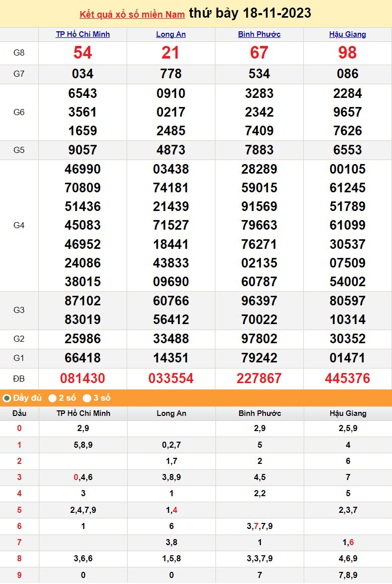This screenshot has height=584, width=392.
Task: Follow the underlined Bình Phước province link
Action: 259,34
